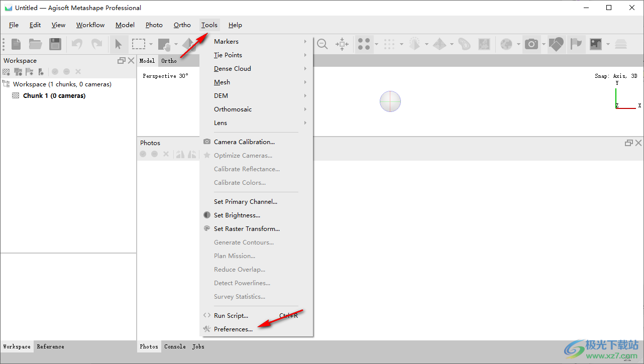Select Workspace (1 chunks, 0 cameras) tree root

(x=62, y=84)
